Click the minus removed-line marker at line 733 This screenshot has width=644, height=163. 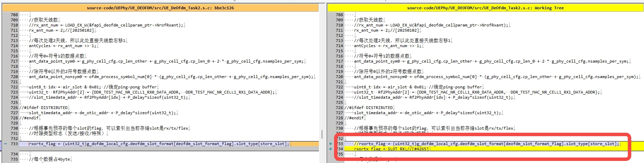pyautogui.click(x=6, y=144)
